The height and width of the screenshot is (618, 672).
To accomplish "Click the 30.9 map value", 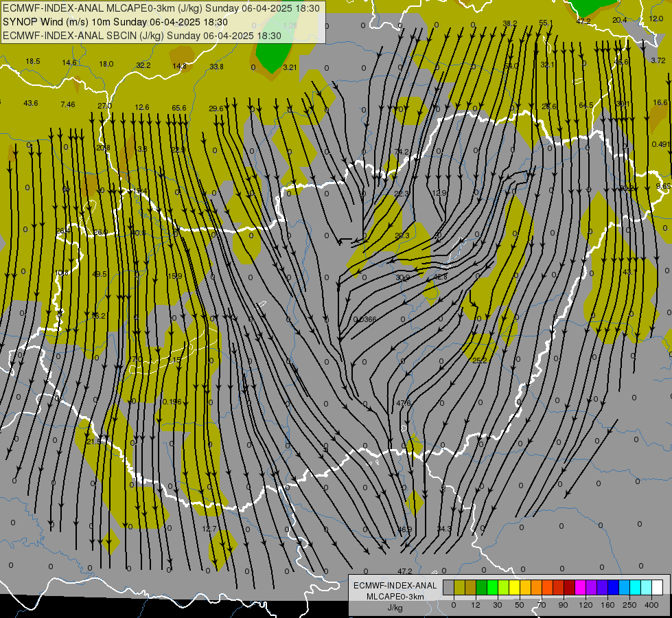I will tap(402, 278).
